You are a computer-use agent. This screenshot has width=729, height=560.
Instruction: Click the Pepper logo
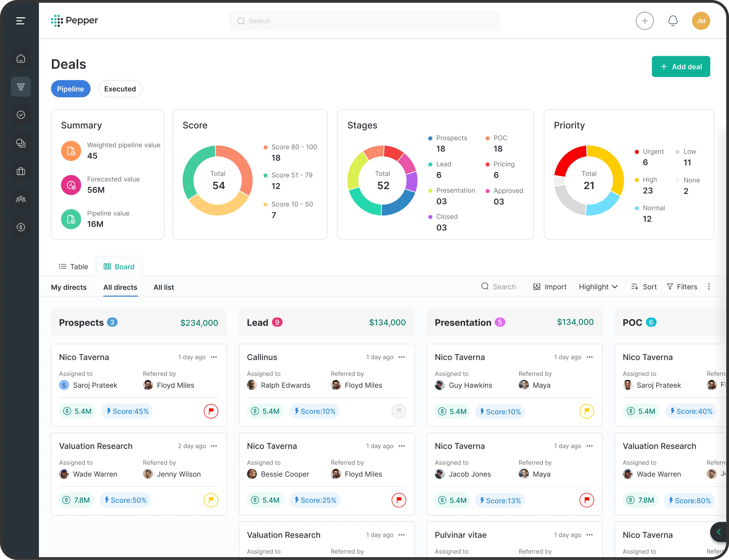click(74, 21)
